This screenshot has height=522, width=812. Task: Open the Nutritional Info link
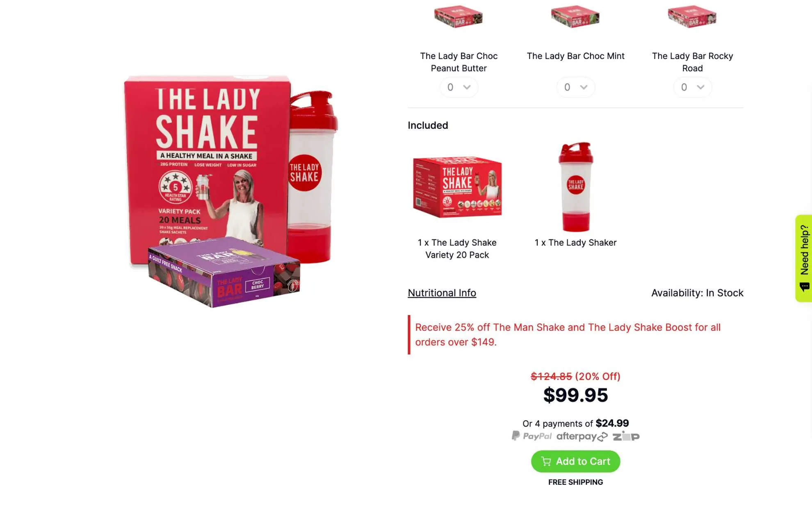pos(442,293)
